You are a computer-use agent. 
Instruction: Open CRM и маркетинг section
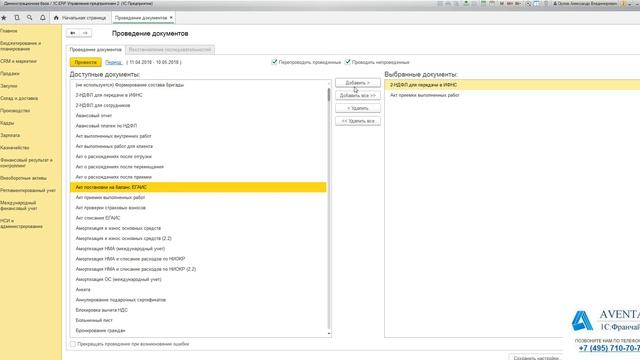(18, 61)
